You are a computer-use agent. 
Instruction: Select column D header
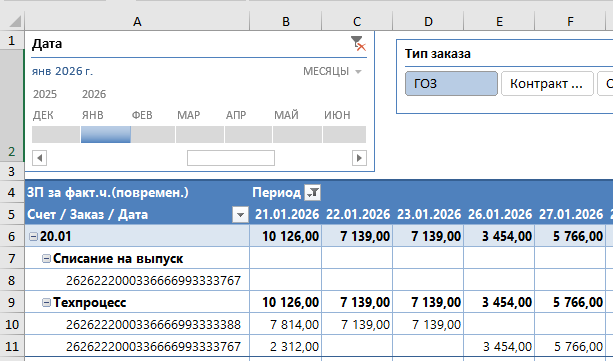[x=428, y=21]
